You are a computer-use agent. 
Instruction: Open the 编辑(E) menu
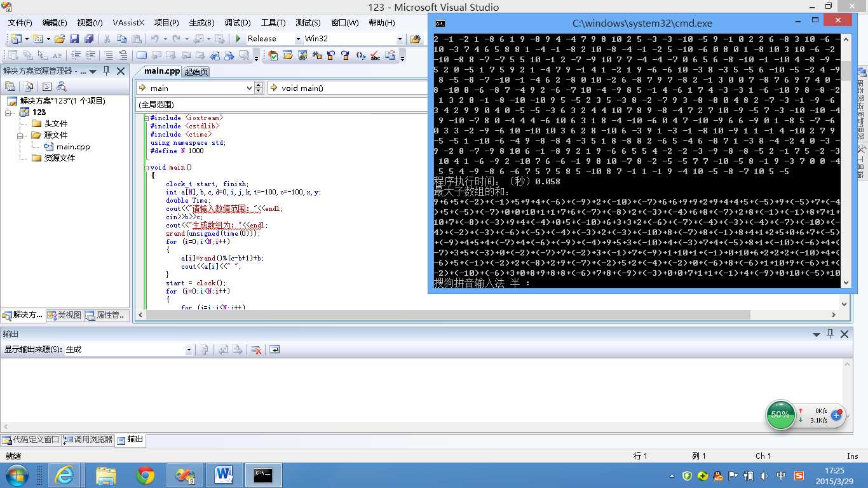[x=55, y=22]
